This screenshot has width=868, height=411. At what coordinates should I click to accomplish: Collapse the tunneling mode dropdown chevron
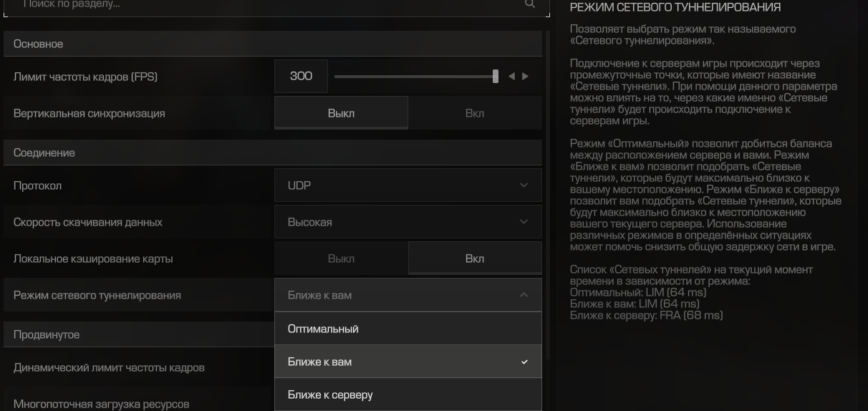point(524,295)
